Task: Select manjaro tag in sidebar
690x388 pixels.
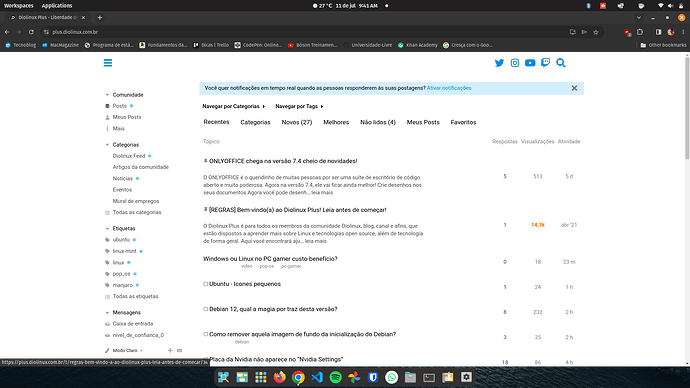Action: (122, 285)
